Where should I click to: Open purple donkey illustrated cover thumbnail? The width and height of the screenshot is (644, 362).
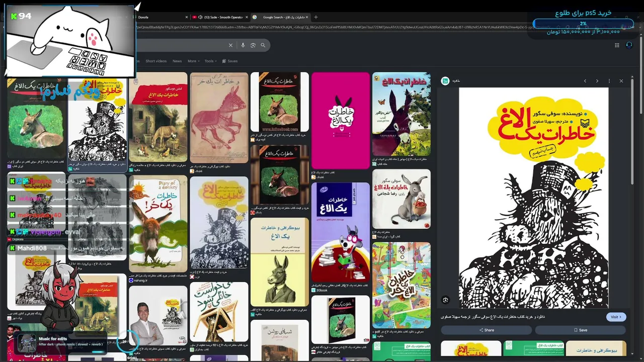point(401,114)
